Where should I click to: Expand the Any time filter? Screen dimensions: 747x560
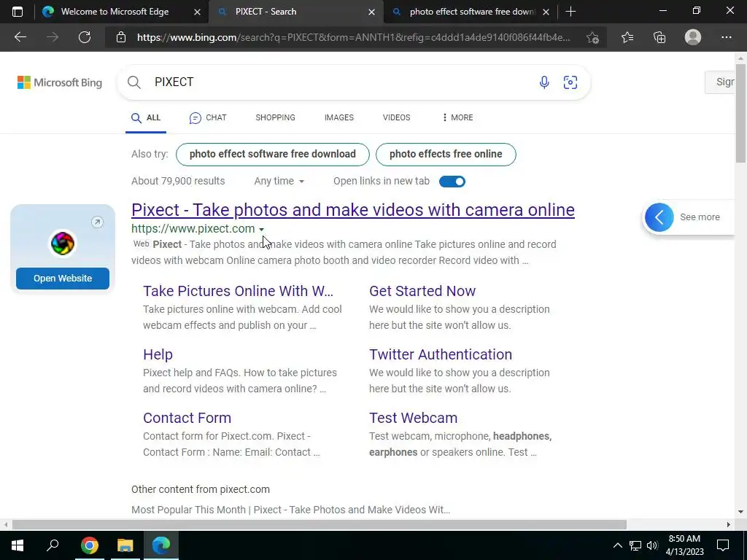(279, 181)
